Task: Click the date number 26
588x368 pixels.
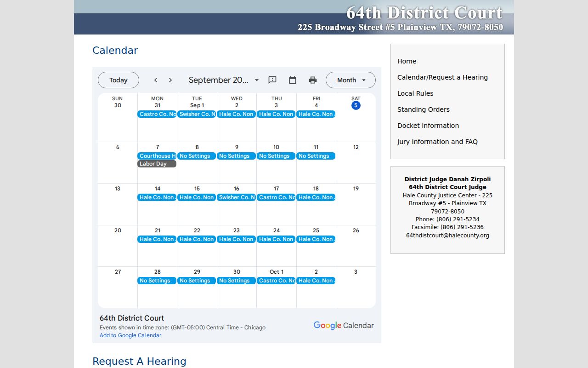Action: tap(356, 230)
